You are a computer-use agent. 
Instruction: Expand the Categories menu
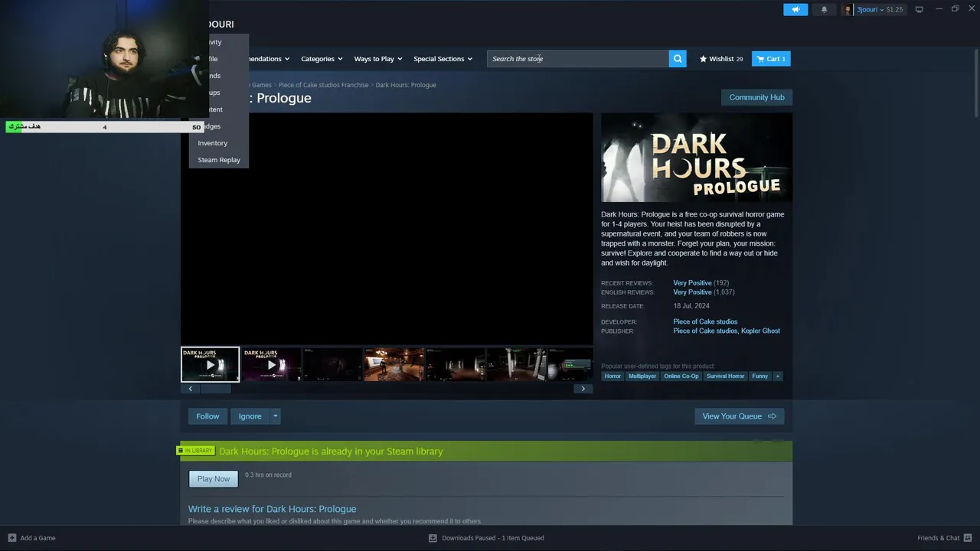coord(322,59)
